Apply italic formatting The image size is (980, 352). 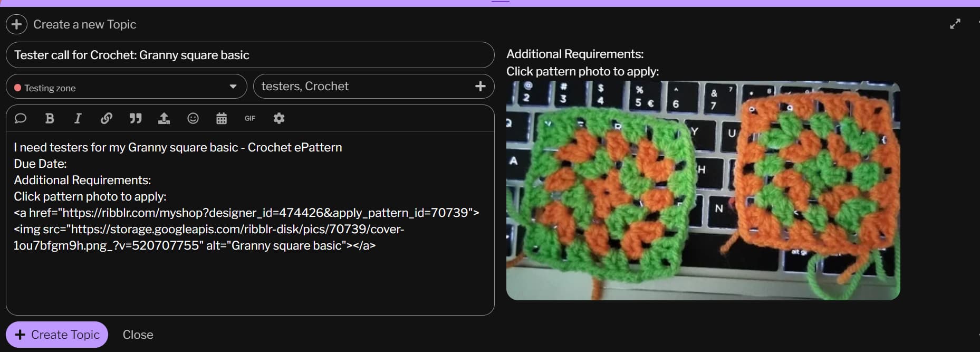[78, 118]
